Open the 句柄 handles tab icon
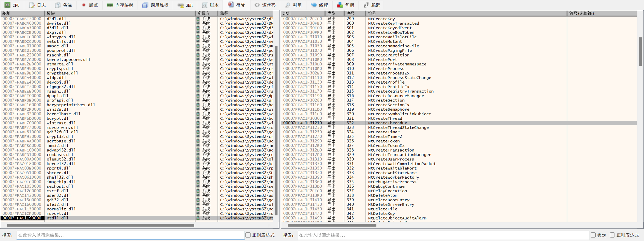 coord(340,5)
